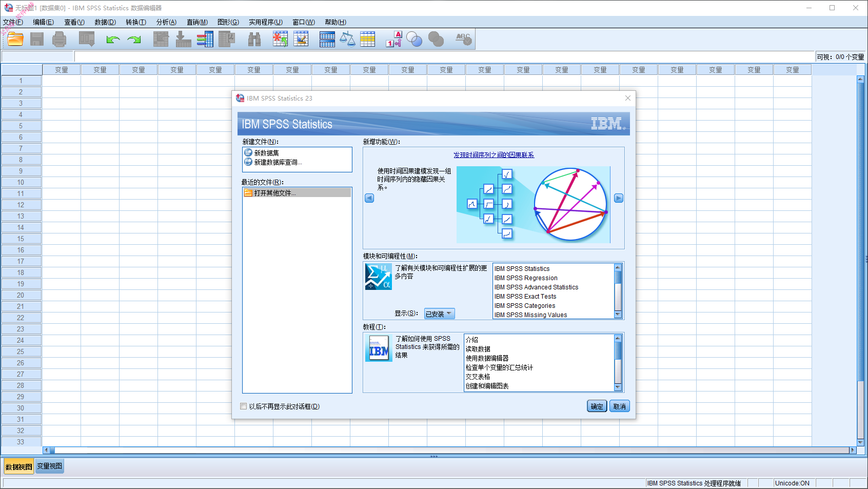
Task: Click the split file icon
Action: click(327, 39)
